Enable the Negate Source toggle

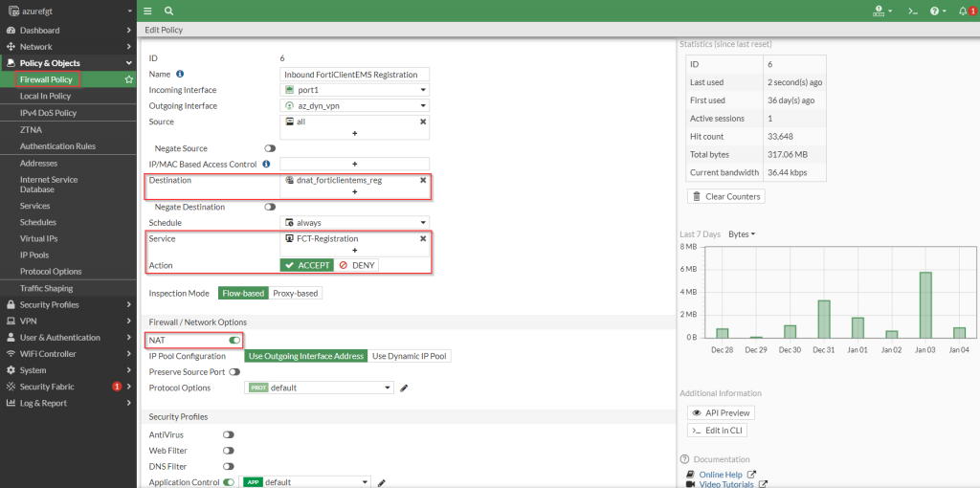[x=270, y=148]
